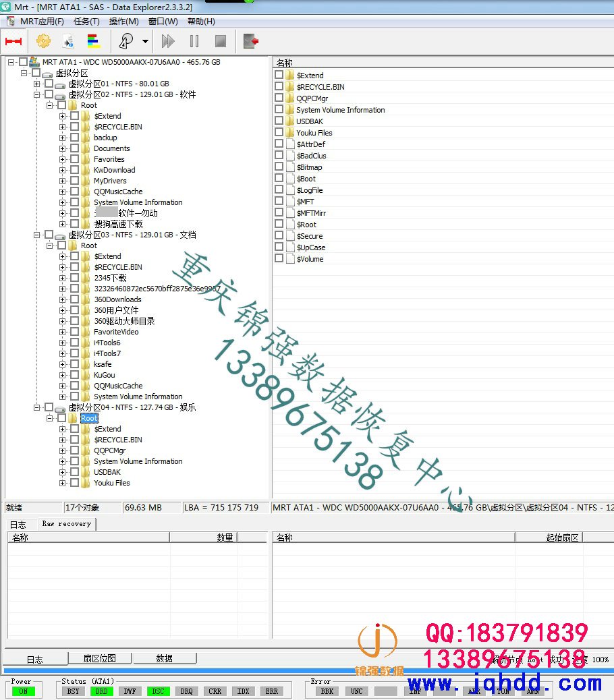
Task: Select ksafe folder in tree
Action: 103,364
